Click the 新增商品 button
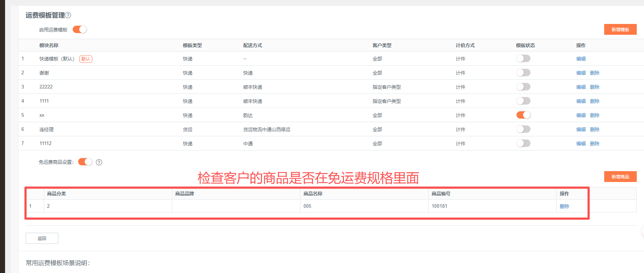Viewport: 644px width, 273px height. coord(620,177)
